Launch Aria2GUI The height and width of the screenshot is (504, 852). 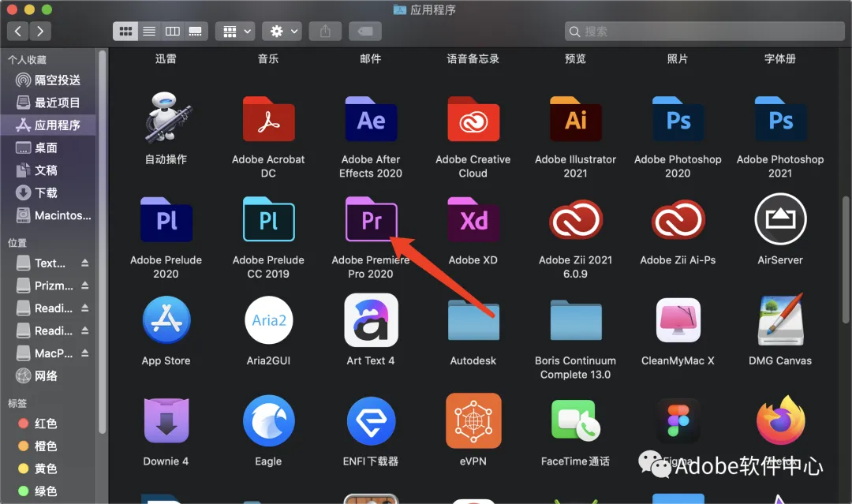[x=268, y=320]
